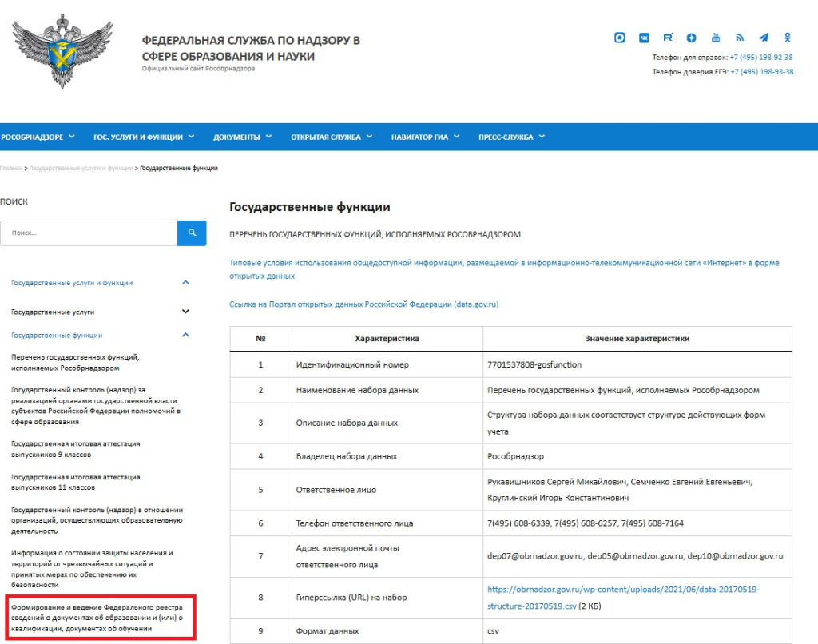Open Государственный контроль (надзор) в отношении организаций
The width and height of the screenshot is (818, 644).
[97, 520]
